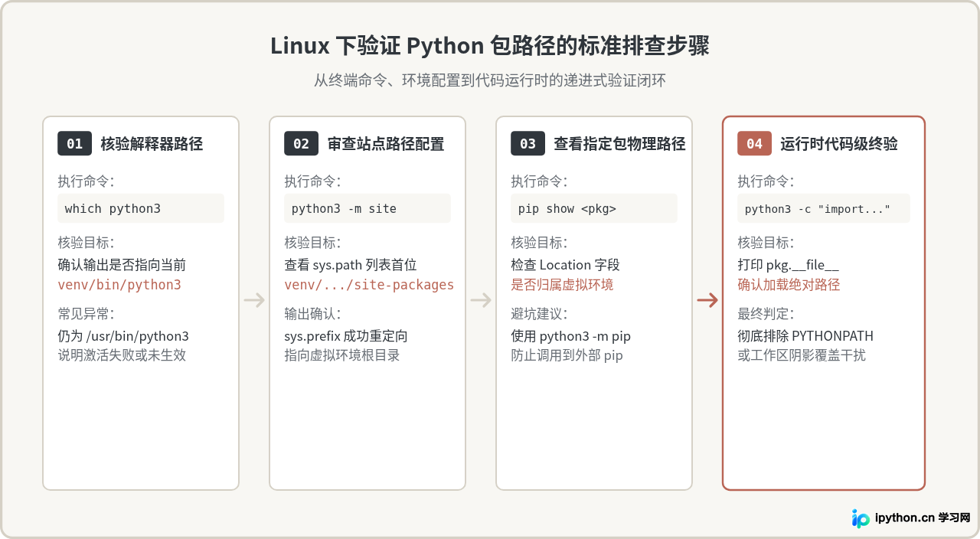
Task: Click the subtitle '从终端命令、环境配置到代码运行时的递进式验证闭环'
Action: click(490, 80)
